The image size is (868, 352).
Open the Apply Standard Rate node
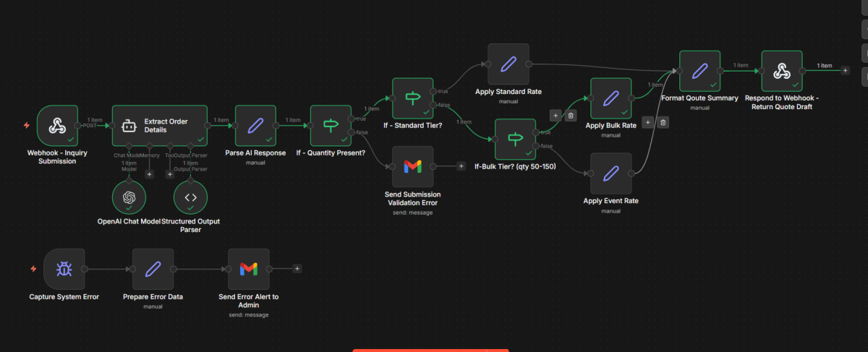pos(509,64)
